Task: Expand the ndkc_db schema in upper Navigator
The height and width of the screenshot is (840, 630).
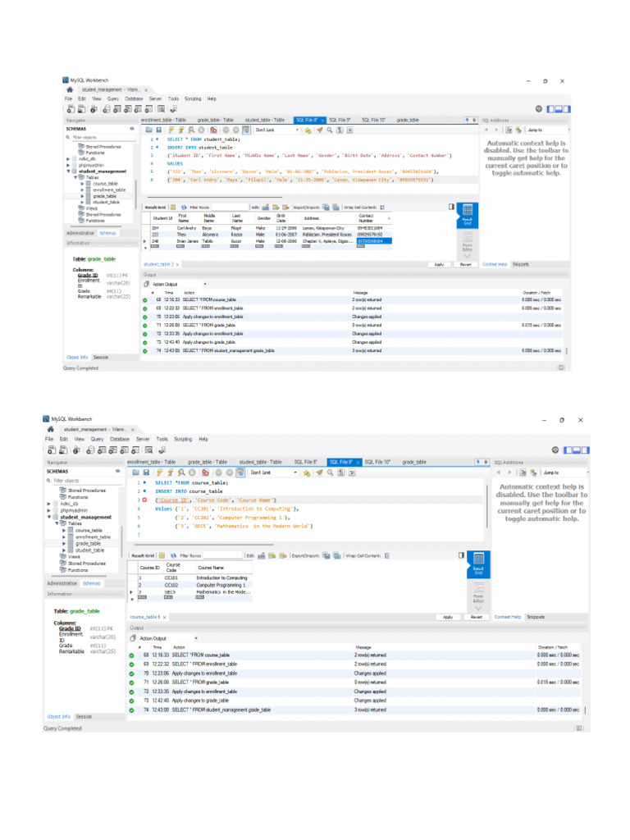Action: click(68, 159)
